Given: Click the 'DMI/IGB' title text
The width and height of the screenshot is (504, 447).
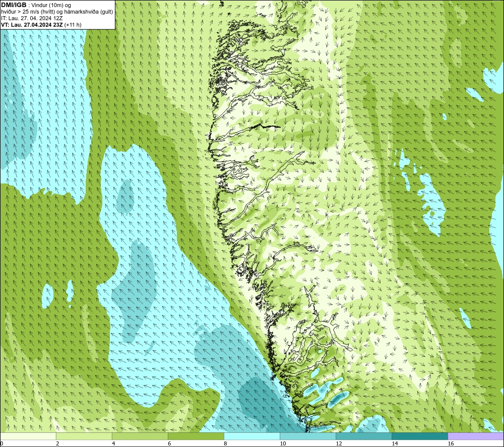Looking at the screenshot, I should [14, 5].
